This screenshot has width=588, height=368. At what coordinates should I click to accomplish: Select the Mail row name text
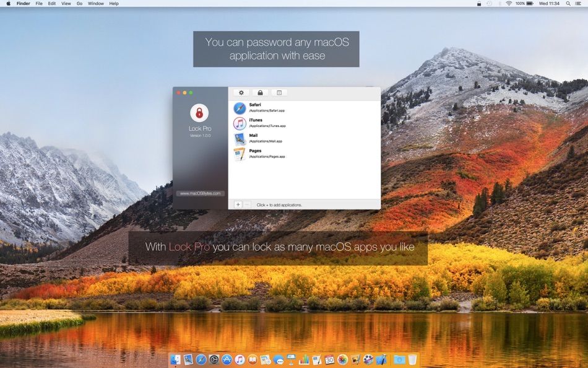pos(254,136)
